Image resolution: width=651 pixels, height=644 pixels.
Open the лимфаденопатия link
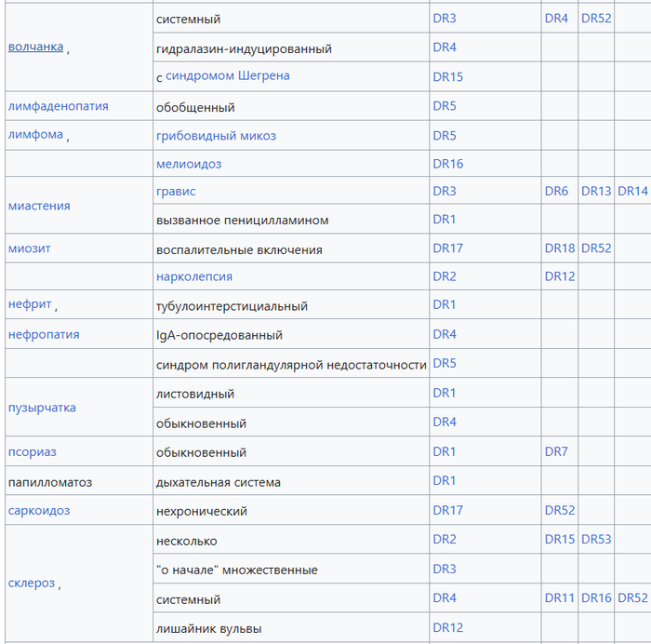[x=58, y=106]
